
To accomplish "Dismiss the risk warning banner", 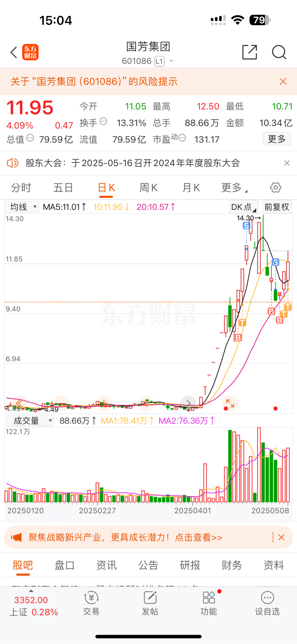I will tap(283, 81).
